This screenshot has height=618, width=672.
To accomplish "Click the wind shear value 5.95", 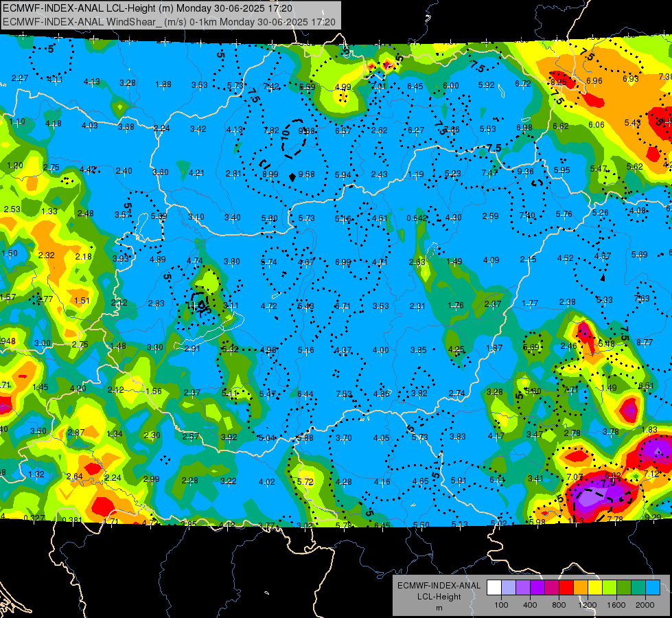I will 561,170.
